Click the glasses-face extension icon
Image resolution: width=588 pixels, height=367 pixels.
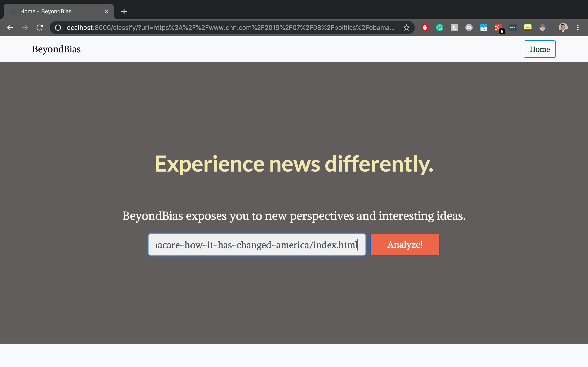(x=543, y=28)
